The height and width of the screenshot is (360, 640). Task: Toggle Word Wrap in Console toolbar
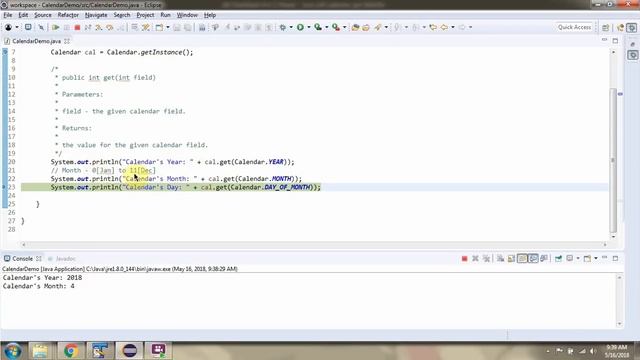click(522, 258)
